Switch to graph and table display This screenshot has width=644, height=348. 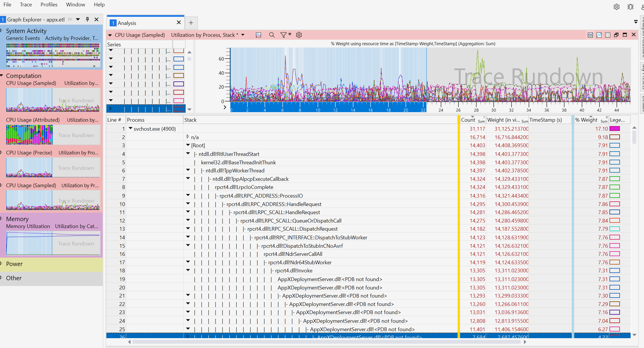pyautogui.click(x=590, y=35)
